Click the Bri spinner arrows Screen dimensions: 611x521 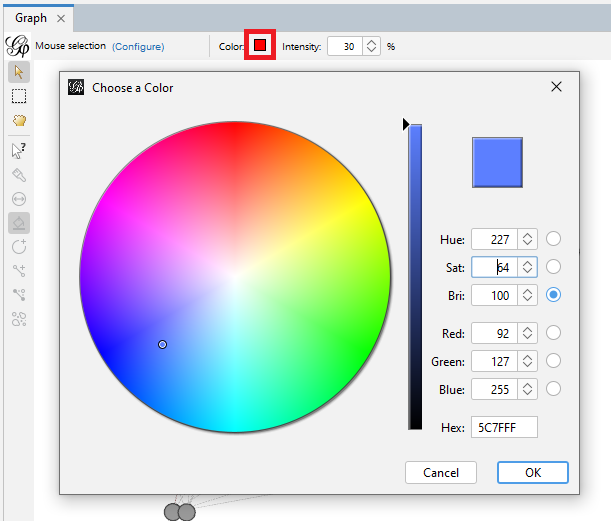point(527,295)
